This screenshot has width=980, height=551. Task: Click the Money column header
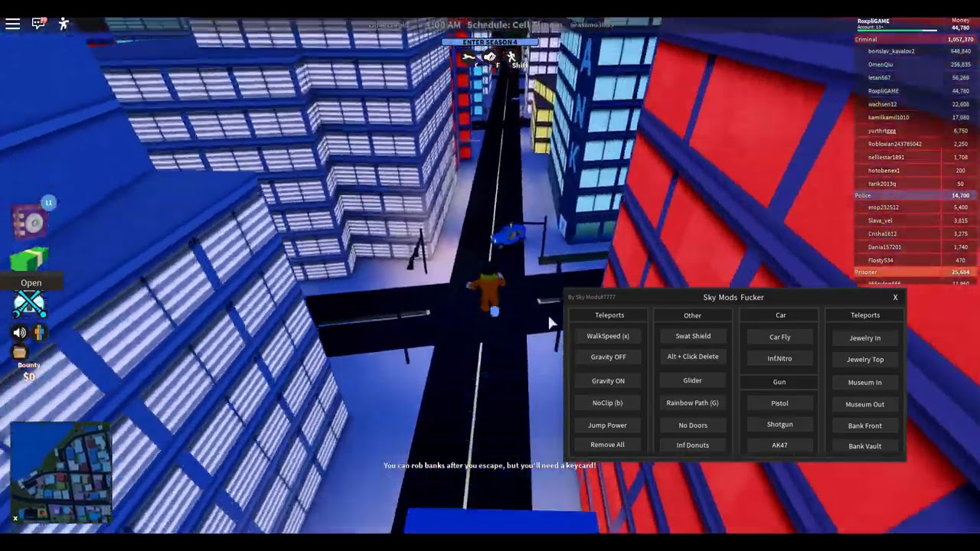[x=960, y=20]
